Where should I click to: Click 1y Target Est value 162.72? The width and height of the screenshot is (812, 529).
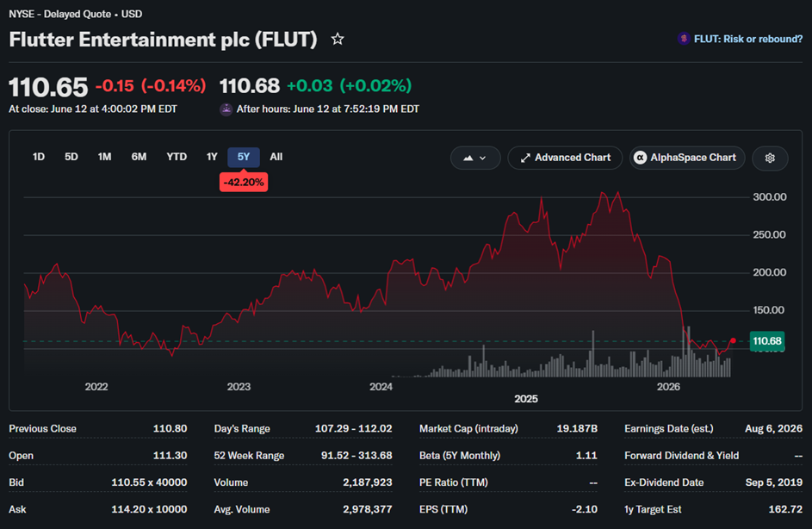[x=785, y=510]
